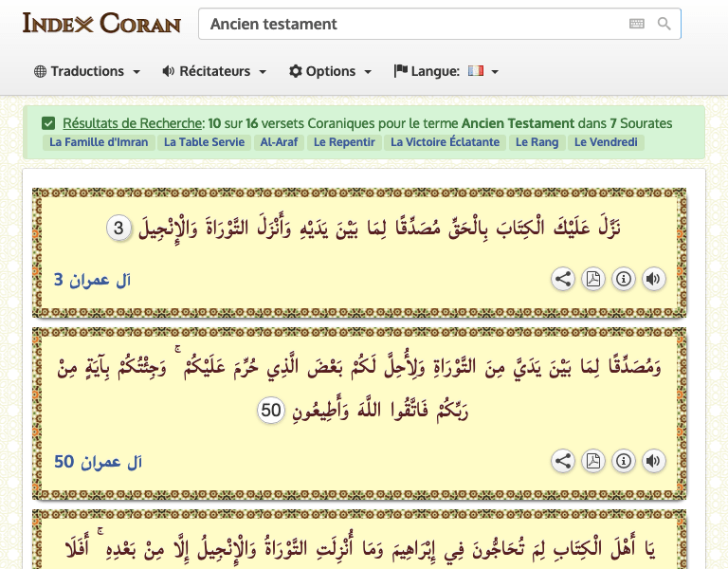Image resolution: width=728 pixels, height=569 pixels.
Task: Open the Récitateurs dropdown menu
Action: tap(214, 71)
